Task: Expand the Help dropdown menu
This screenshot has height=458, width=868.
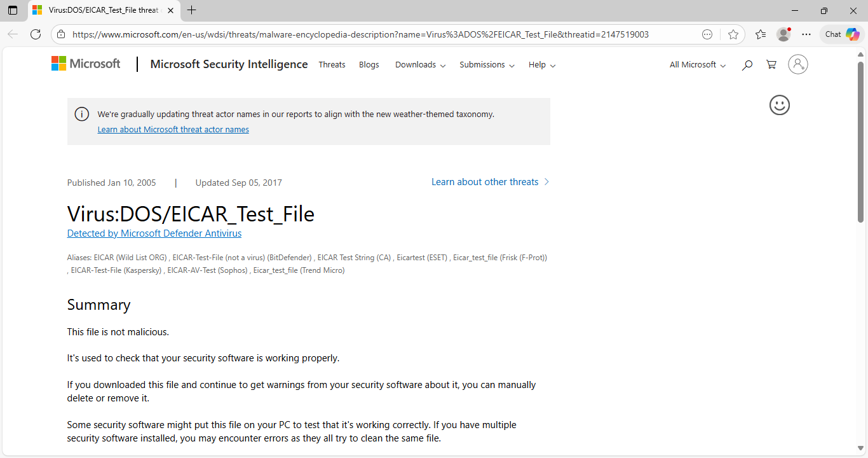Action: [x=542, y=65]
